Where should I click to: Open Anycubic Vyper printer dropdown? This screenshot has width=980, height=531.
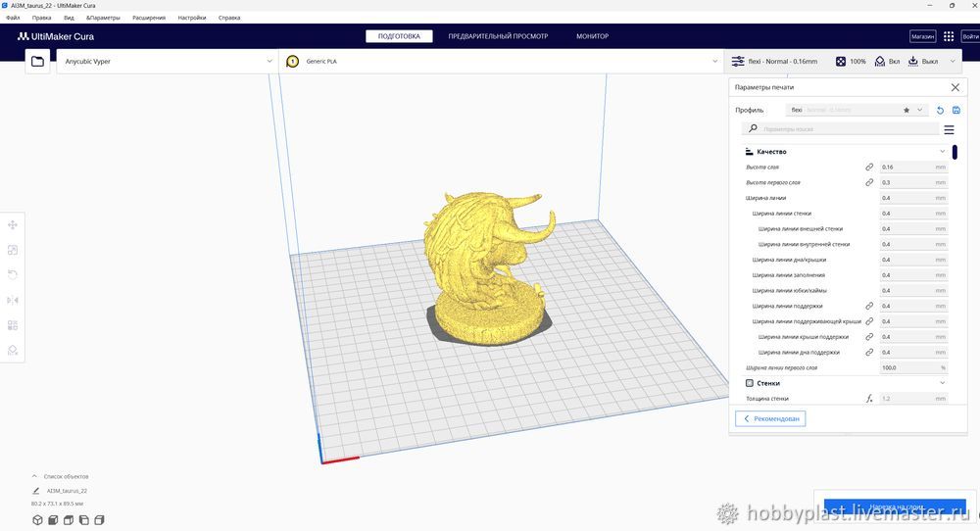point(167,61)
